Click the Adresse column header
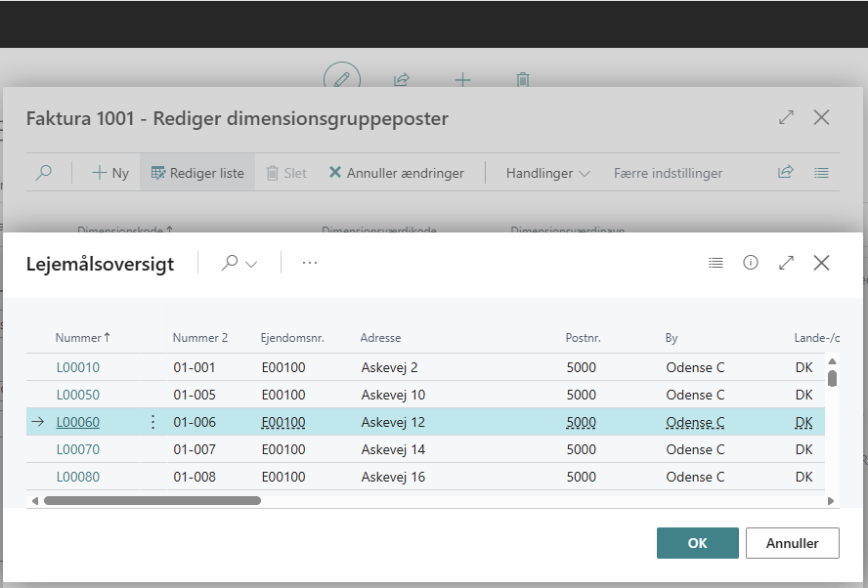The width and height of the screenshot is (868, 588). tap(380, 337)
